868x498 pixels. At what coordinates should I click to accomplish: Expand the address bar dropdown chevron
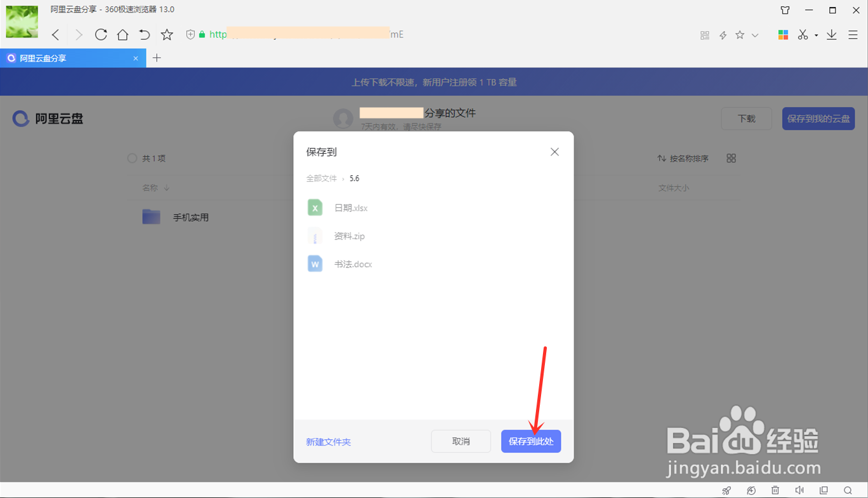pyautogui.click(x=755, y=35)
